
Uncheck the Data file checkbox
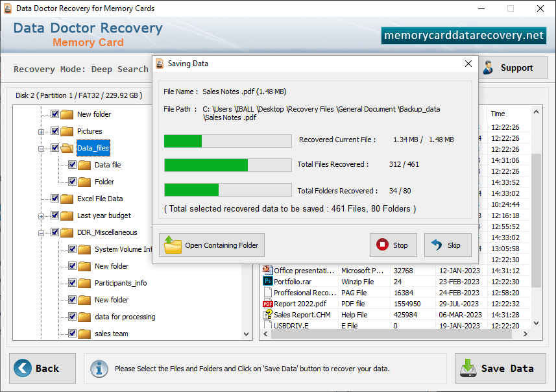pos(72,165)
